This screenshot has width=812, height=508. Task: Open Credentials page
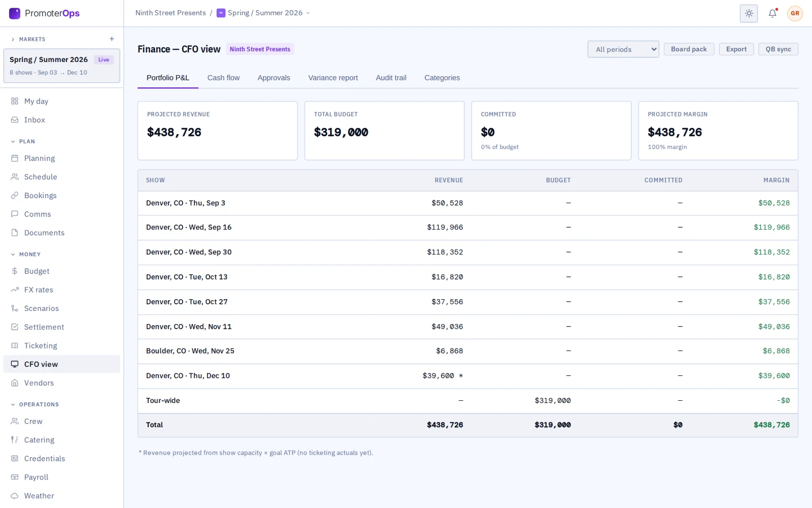point(62,459)
